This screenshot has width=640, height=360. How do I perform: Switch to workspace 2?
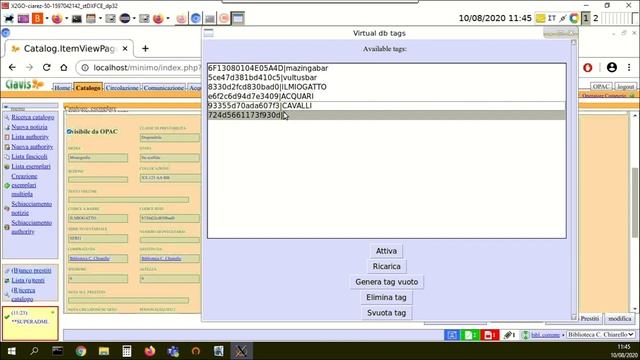pos(596,18)
